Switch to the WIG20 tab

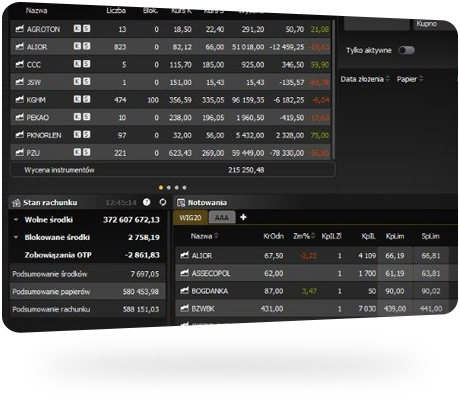pos(190,218)
